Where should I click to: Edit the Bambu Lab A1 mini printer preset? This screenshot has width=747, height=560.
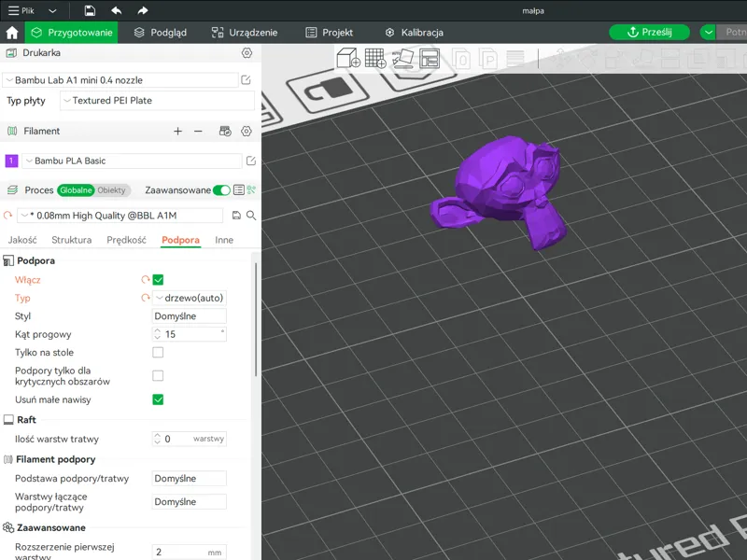pos(246,80)
